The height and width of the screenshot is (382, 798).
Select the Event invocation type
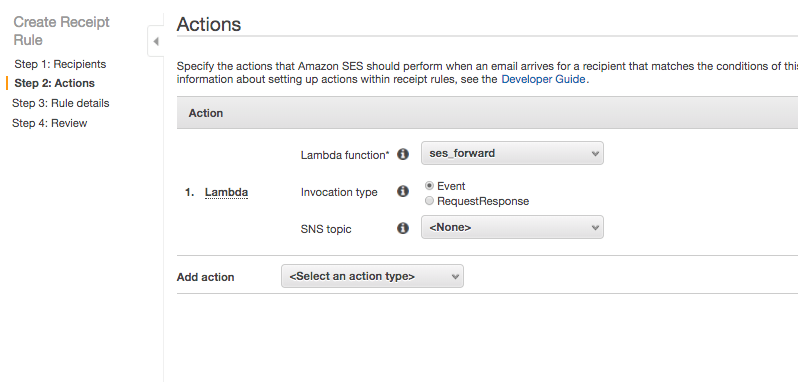pyautogui.click(x=429, y=186)
